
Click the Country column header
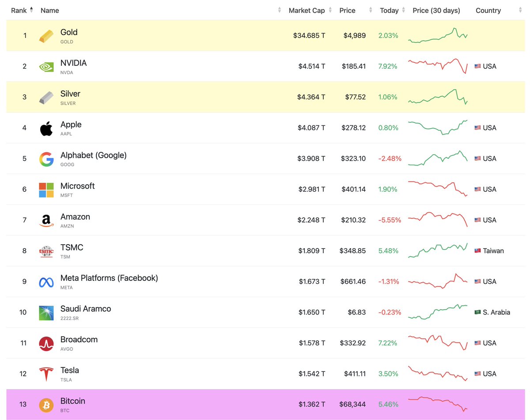488,10
